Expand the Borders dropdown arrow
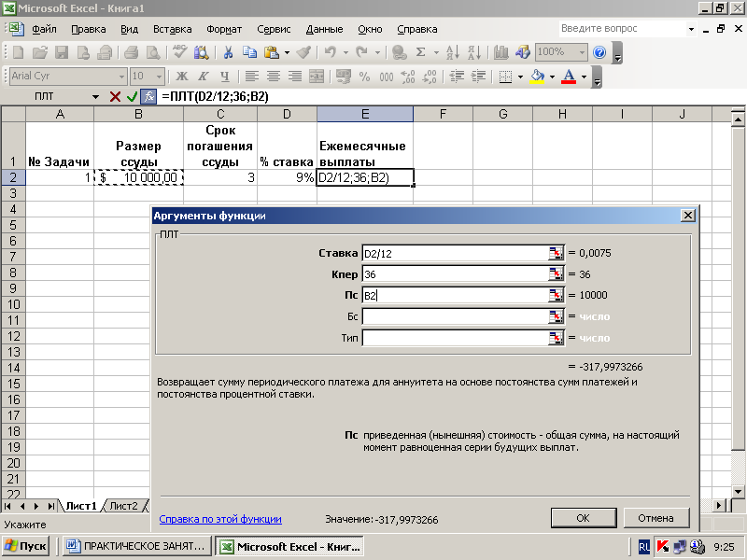The width and height of the screenshot is (747, 560). pyautogui.click(x=520, y=77)
